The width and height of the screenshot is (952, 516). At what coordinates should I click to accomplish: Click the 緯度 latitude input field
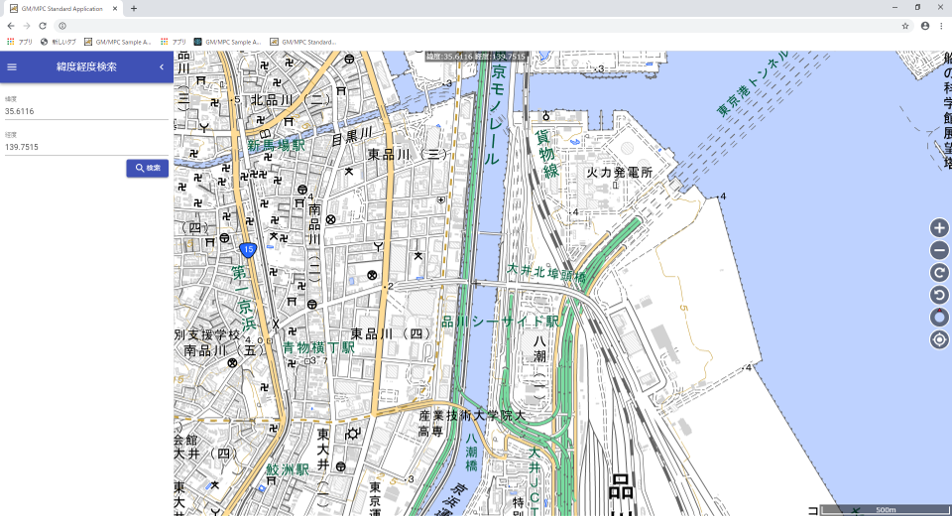[x=85, y=112]
